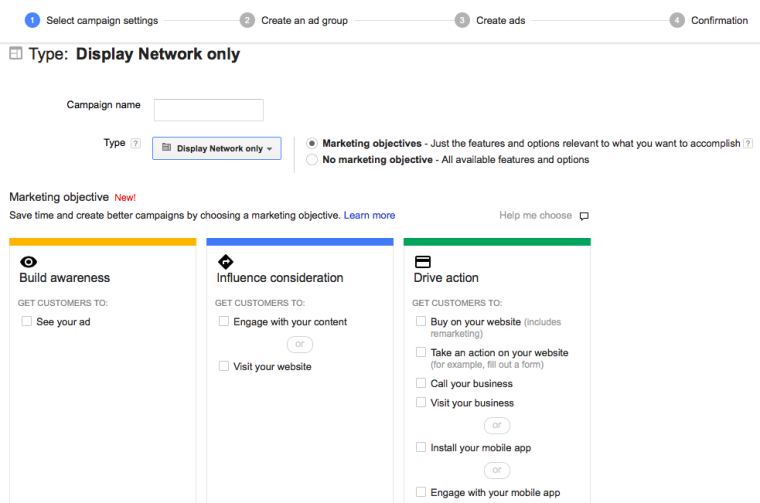Click the help question mark next to Type
760x503 pixels.
[135, 144]
